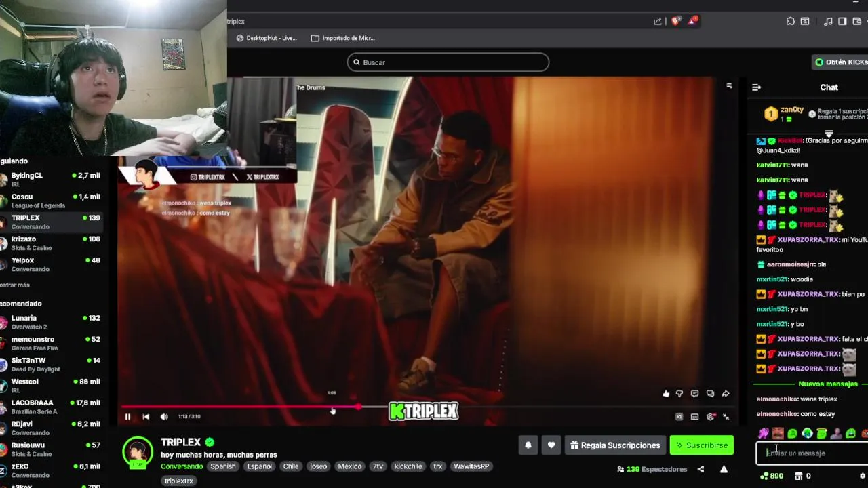Click the WawitasRP tag

tap(471, 466)
